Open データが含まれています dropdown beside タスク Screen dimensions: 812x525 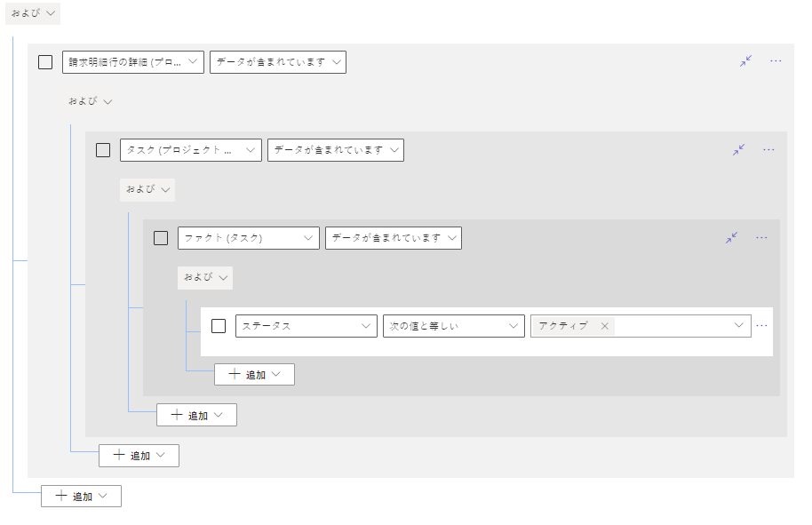pos(335,150)
